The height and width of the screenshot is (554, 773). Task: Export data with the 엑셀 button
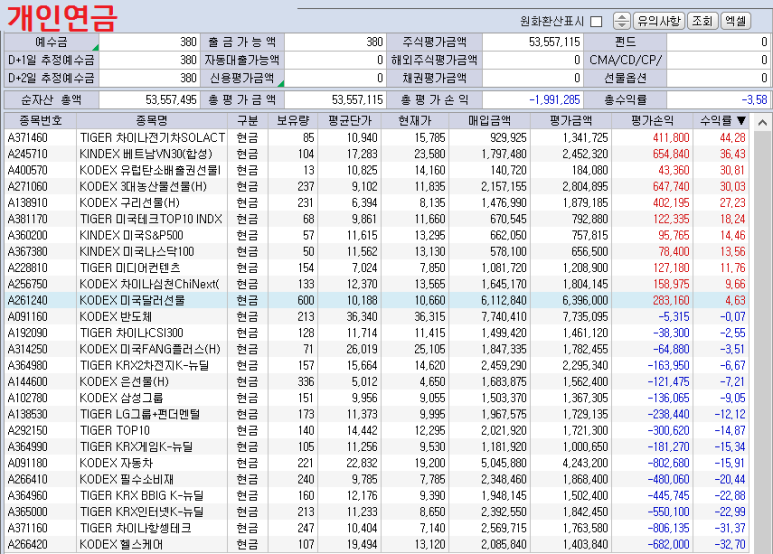coord(736,21)
